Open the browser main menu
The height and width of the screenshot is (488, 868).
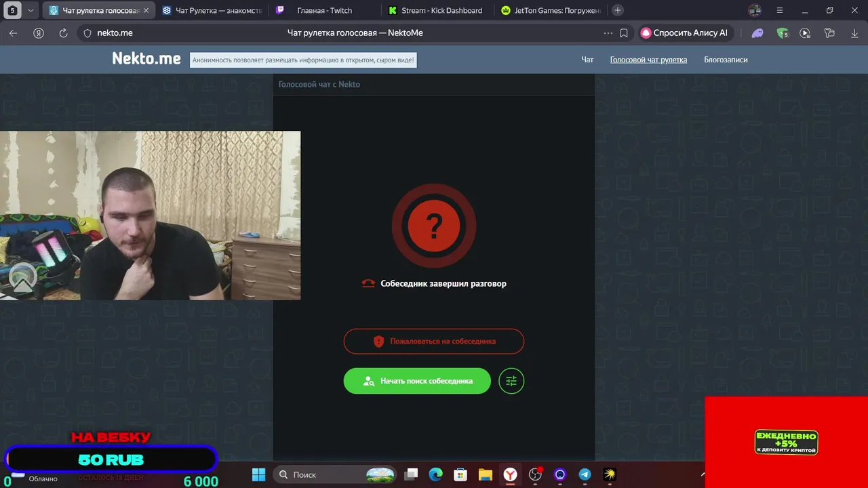pyautogui.click(x=780, y=10)
